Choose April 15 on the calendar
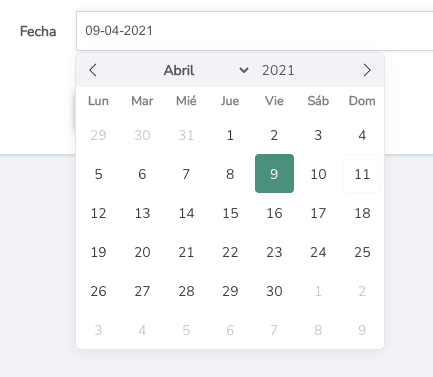 [x=230, y=213]
